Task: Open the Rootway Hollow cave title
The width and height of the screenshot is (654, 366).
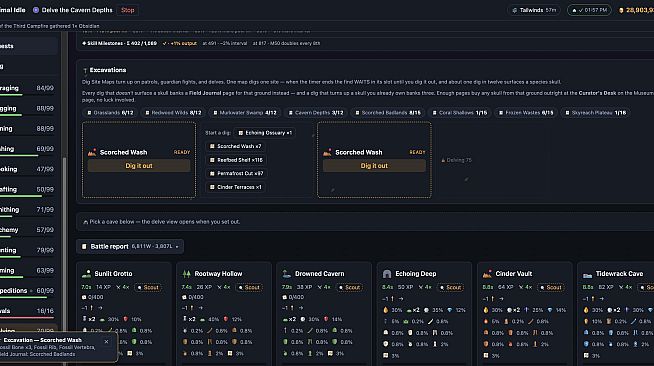Action: point(218,274)
